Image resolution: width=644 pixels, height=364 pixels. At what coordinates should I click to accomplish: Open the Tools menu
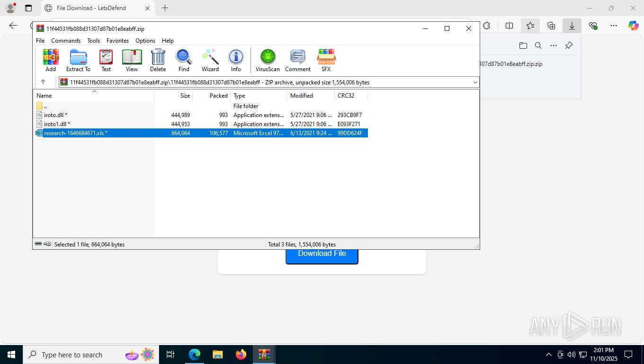click(93, 41)
